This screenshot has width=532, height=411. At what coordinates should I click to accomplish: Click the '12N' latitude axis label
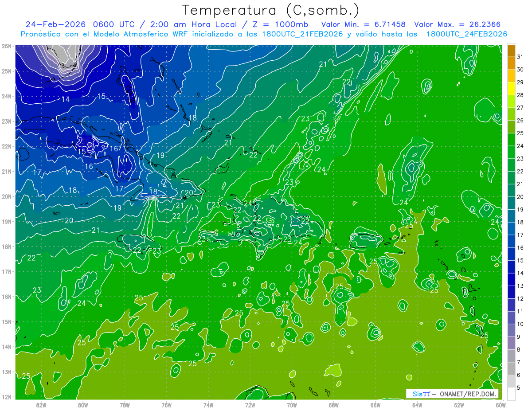pos(6,397)
